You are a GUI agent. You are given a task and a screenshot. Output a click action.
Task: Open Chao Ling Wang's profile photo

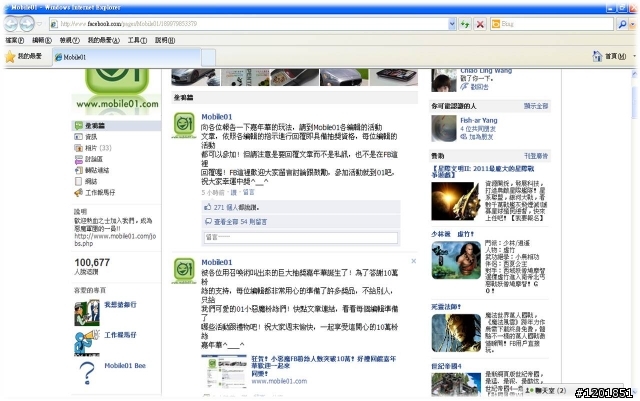tap(444, 80)
